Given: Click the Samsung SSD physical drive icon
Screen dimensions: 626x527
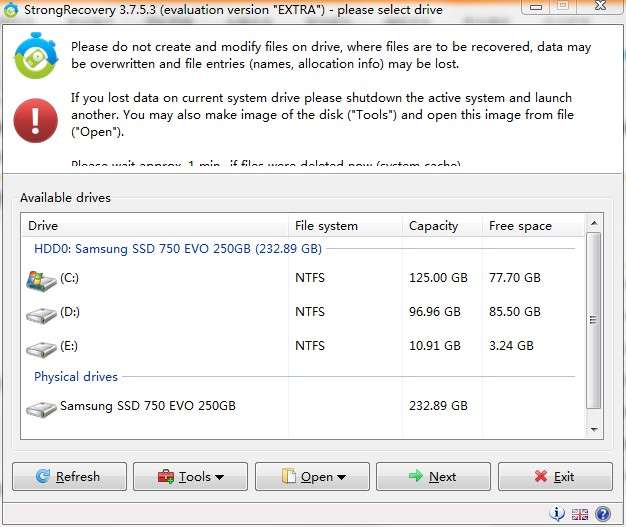Looking at the screenshot, I should [41, 408].
